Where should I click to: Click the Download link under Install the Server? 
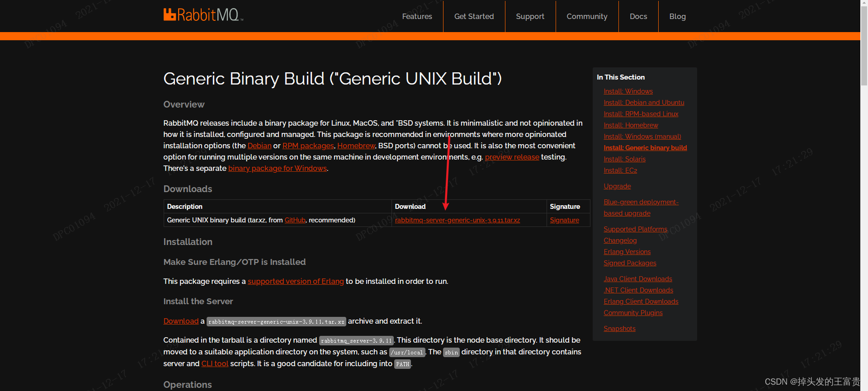[x=181, y=321]
